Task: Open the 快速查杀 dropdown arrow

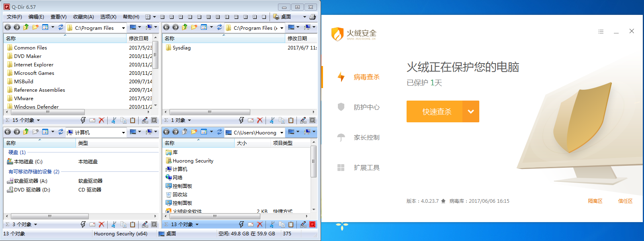Action: pos(471,111)
